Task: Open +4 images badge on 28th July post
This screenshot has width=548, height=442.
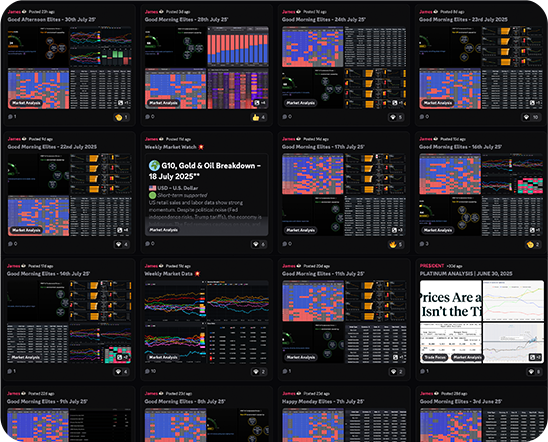Action: click(260, 103)
